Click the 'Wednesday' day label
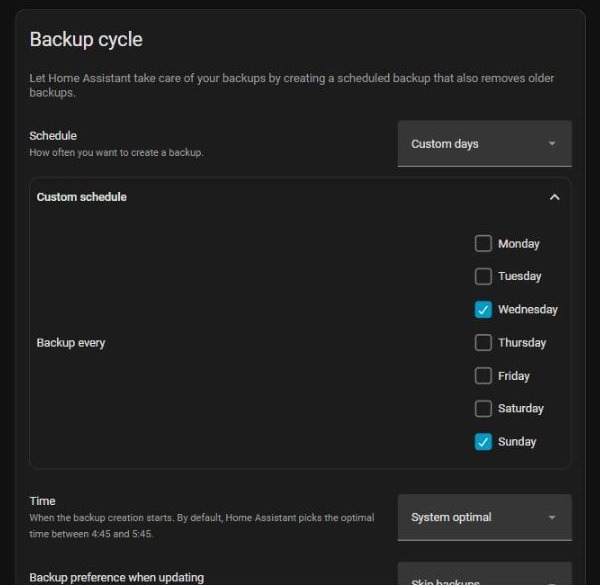 (x=528, y=309)
